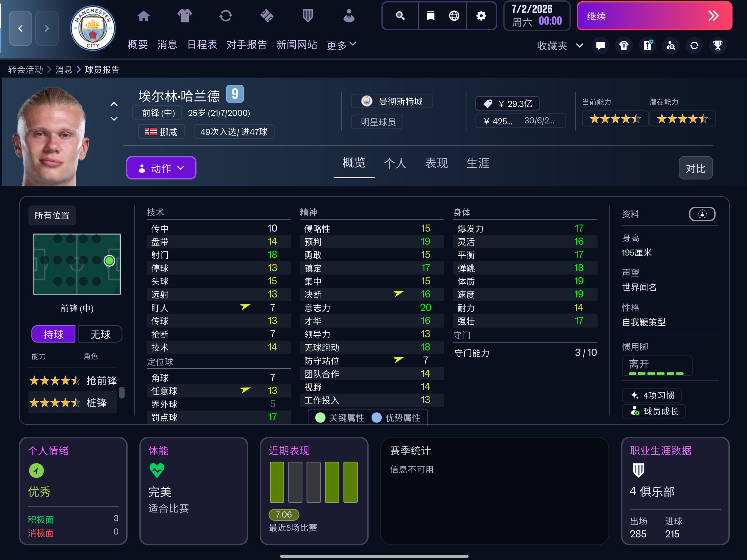Open the staff person icon
747x560 pixels.
tap(349, 16)
